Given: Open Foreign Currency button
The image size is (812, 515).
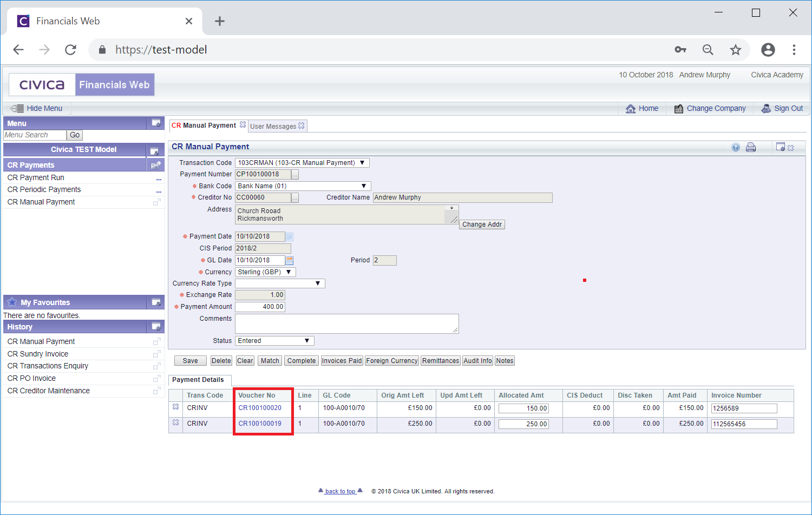Looking at the screenshot, I should point(392,361).
